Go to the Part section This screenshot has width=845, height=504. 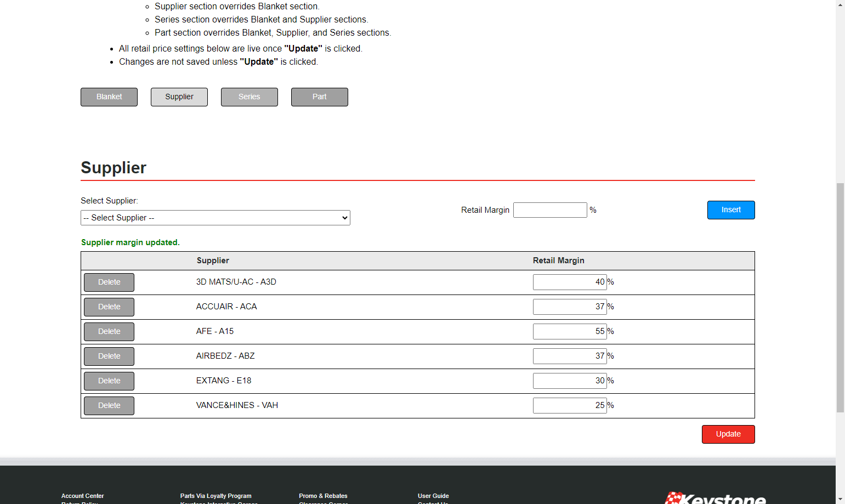click(320, 97)
